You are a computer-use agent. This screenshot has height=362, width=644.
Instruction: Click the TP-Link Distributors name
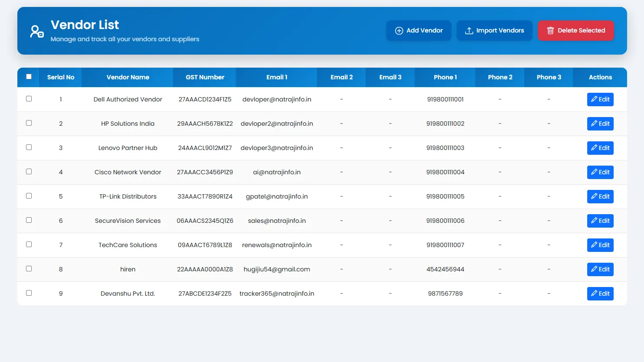pos(128,196)
